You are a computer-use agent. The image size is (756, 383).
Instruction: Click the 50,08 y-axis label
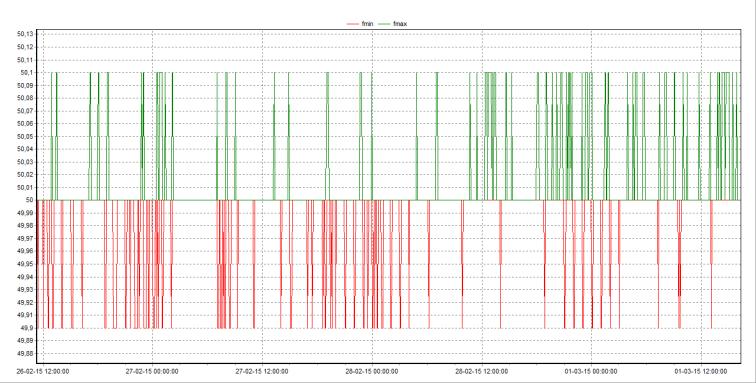[x=25, y=98]
